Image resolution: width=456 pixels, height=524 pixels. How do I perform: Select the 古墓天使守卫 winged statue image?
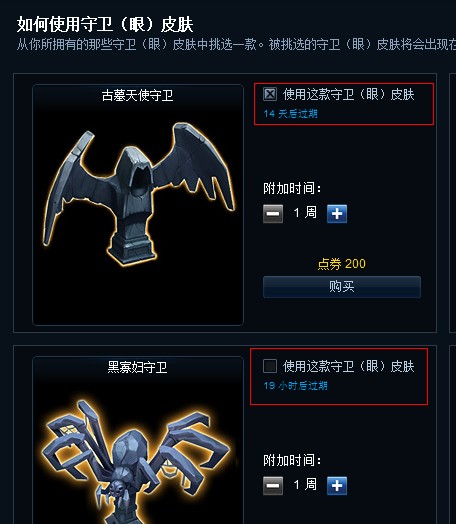139,194
